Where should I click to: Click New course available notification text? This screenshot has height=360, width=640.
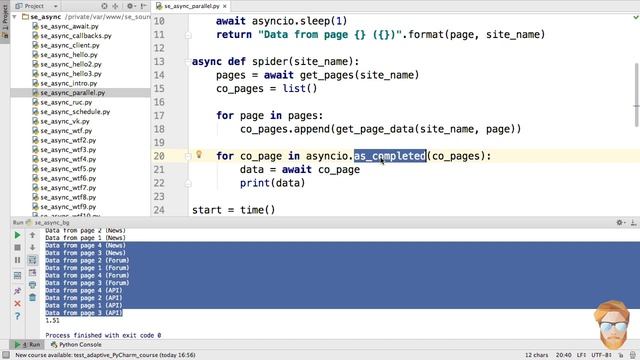pos(105,355)
